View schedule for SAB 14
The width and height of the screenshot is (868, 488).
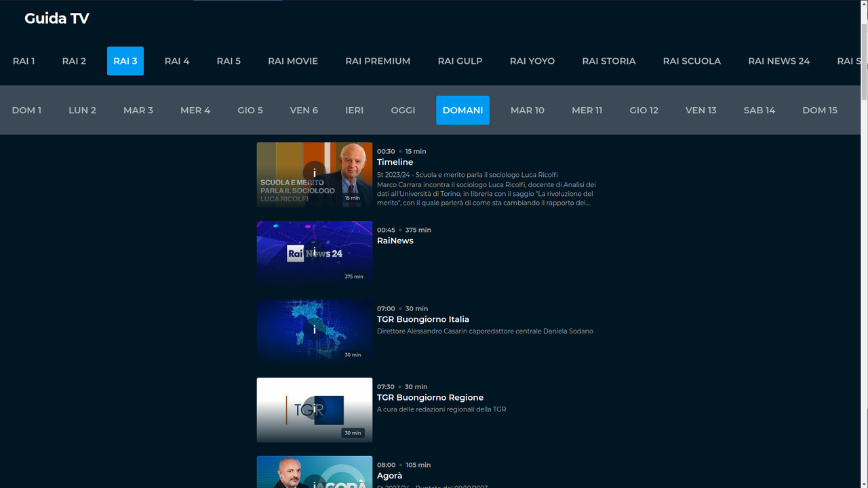pos(759,110)
